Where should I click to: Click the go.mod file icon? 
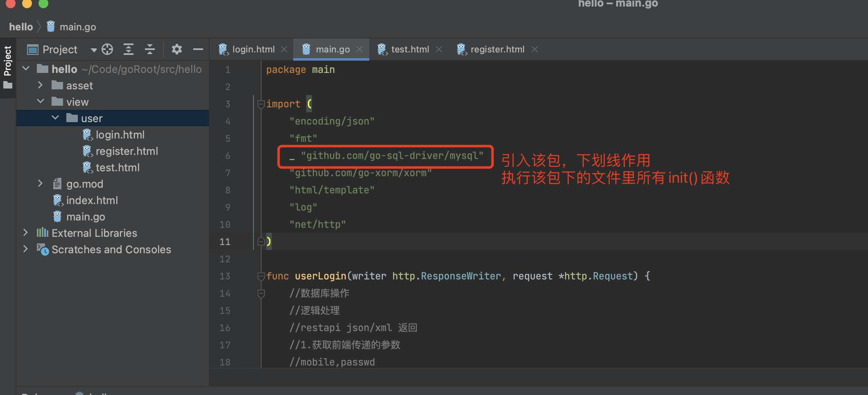pos(57,184)
